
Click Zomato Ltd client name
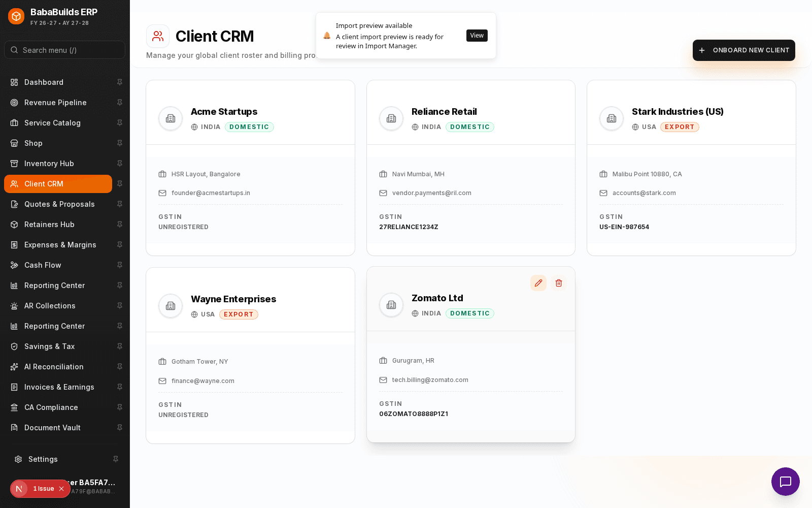click(437, 298)
